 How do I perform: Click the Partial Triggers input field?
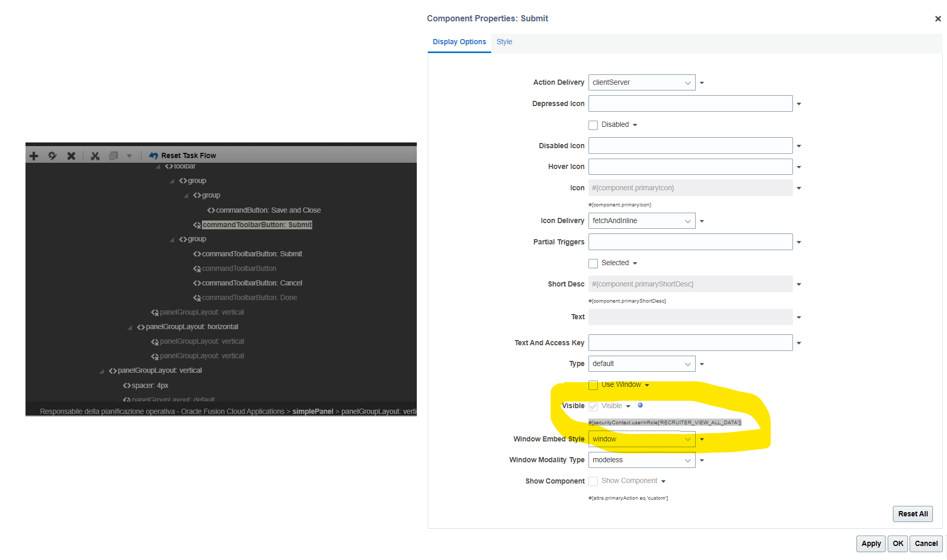point(690,242)
